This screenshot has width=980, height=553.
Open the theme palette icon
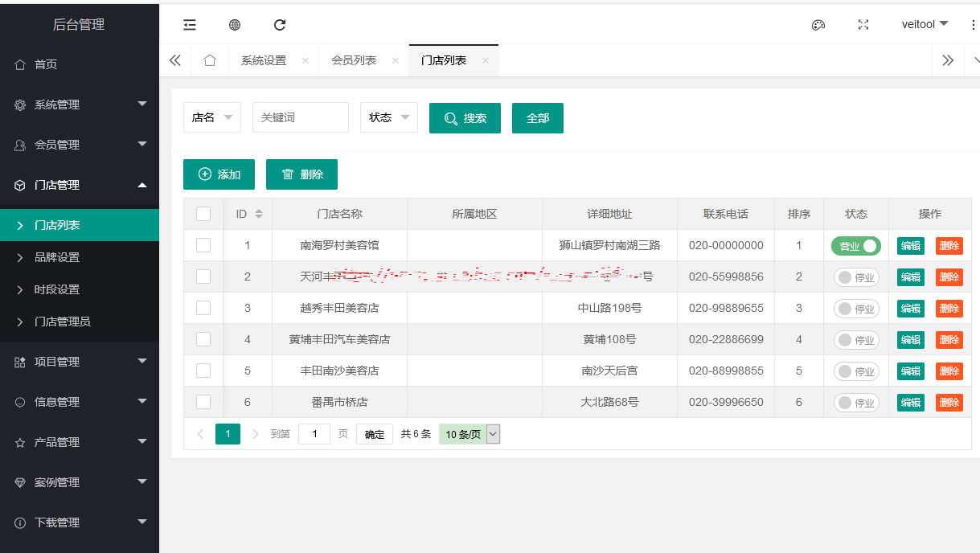(x=818, y=25)
